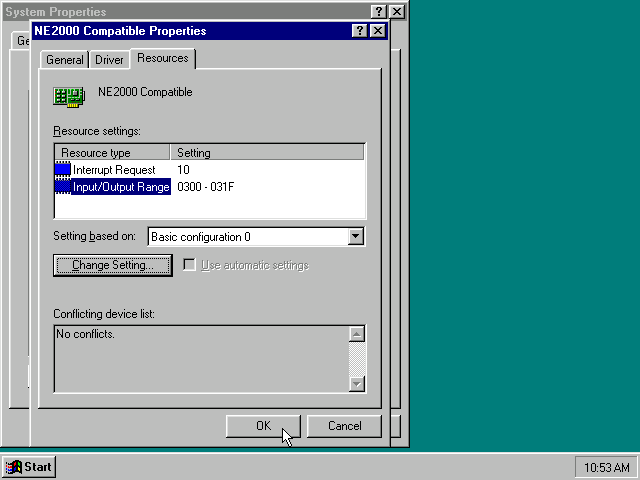Click the interrupt setting value 10
The width and height of the screenshot is (640, 480).
point(183,169)
